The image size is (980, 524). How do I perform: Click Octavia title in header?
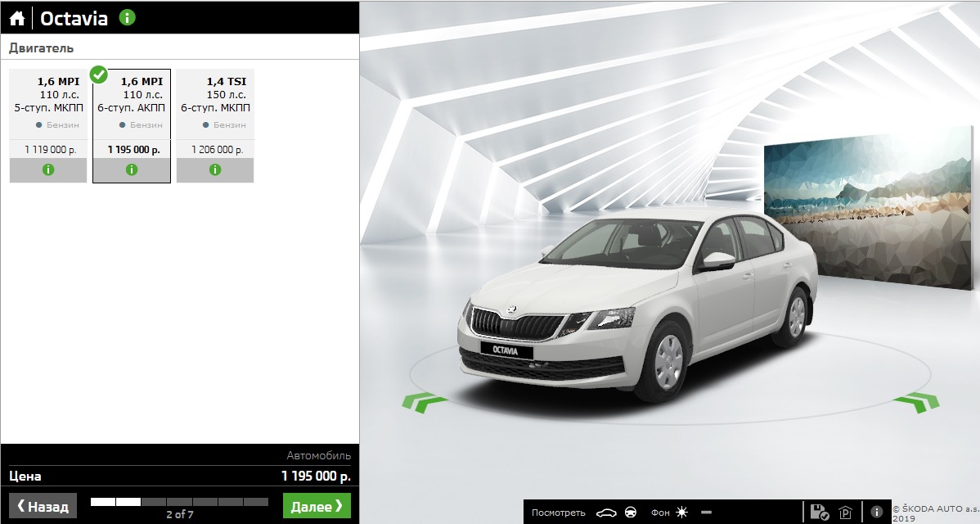pos(74,18)
